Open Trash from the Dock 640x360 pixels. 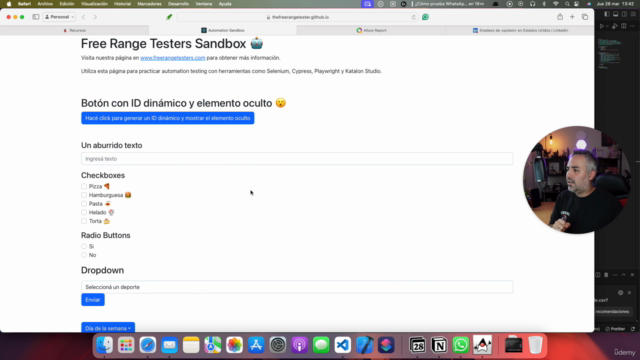click(536, 345)
